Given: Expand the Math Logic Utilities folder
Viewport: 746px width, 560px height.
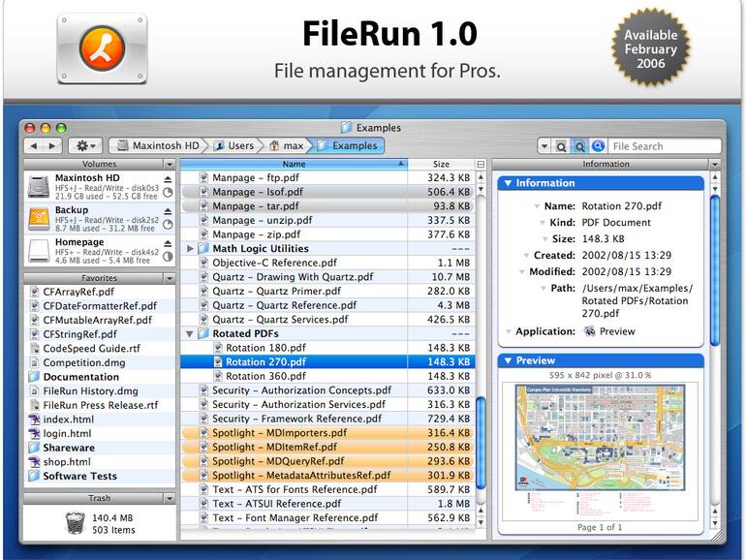Looking at the screenshot, I should coord(191,249).
